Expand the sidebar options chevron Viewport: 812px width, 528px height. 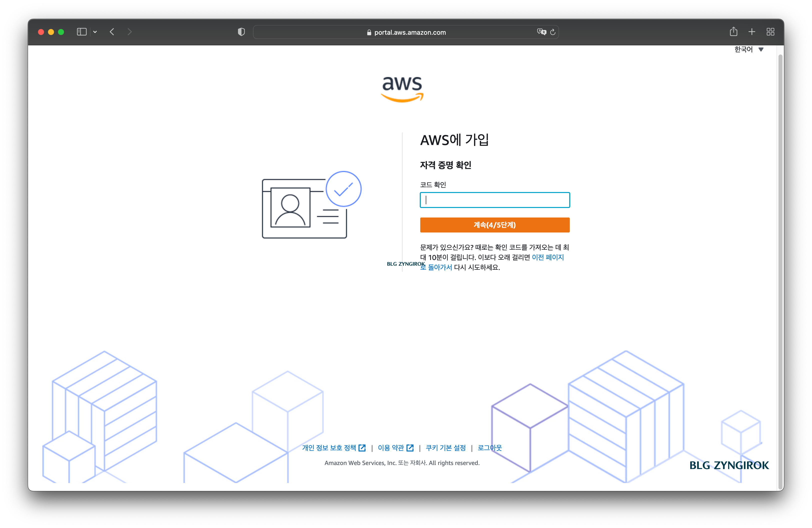click(x=95, y=32)
